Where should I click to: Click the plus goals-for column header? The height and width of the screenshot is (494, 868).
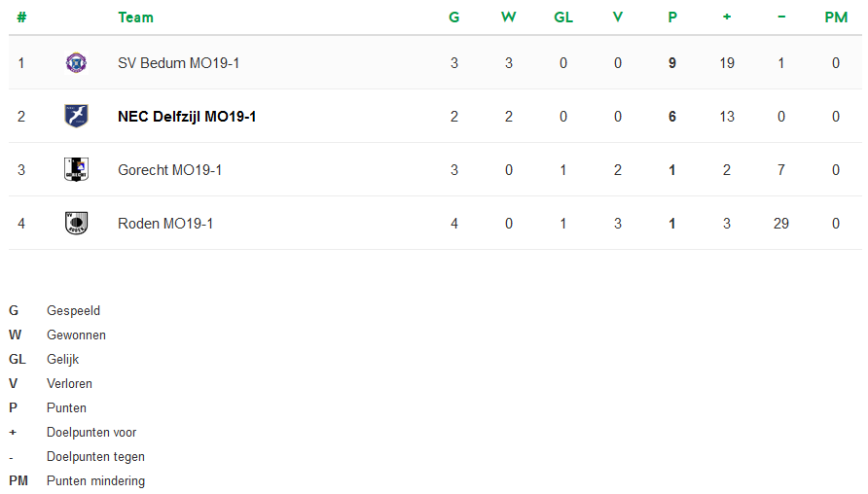(727, 18)
